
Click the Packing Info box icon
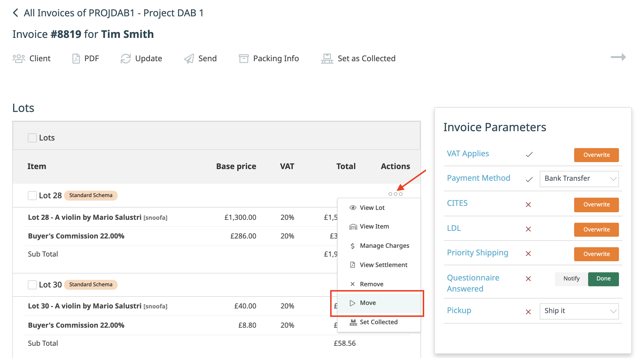pos(244,59)
